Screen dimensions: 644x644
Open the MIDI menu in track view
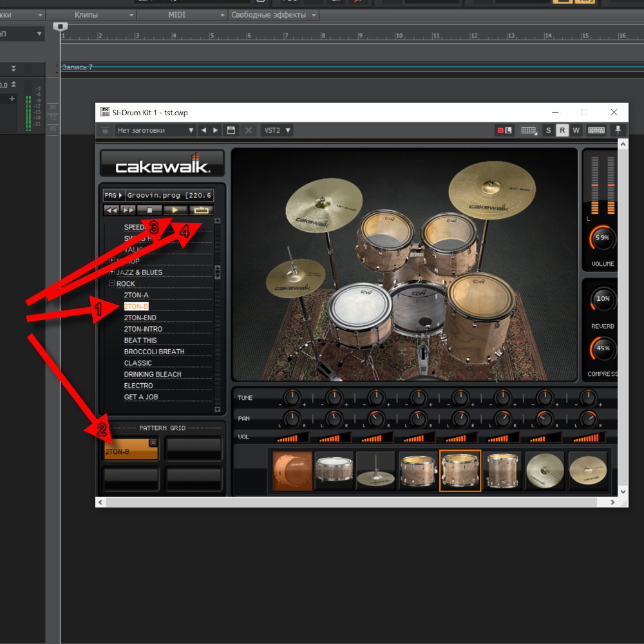point(182,15)
